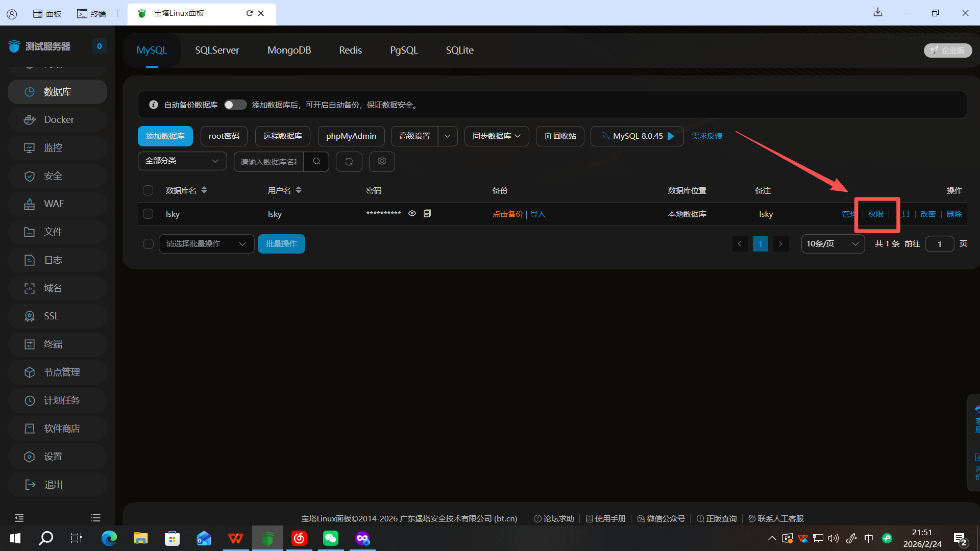Switch to the Redis tab
This screenshot has height=551, width=980.
[350, 50]
